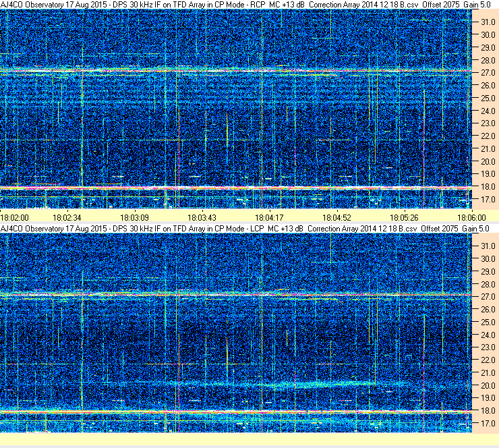Screen dimensions: 499x448
Task: Click 20.0 on the RCP frequency axis
Action: coord(488,162)
